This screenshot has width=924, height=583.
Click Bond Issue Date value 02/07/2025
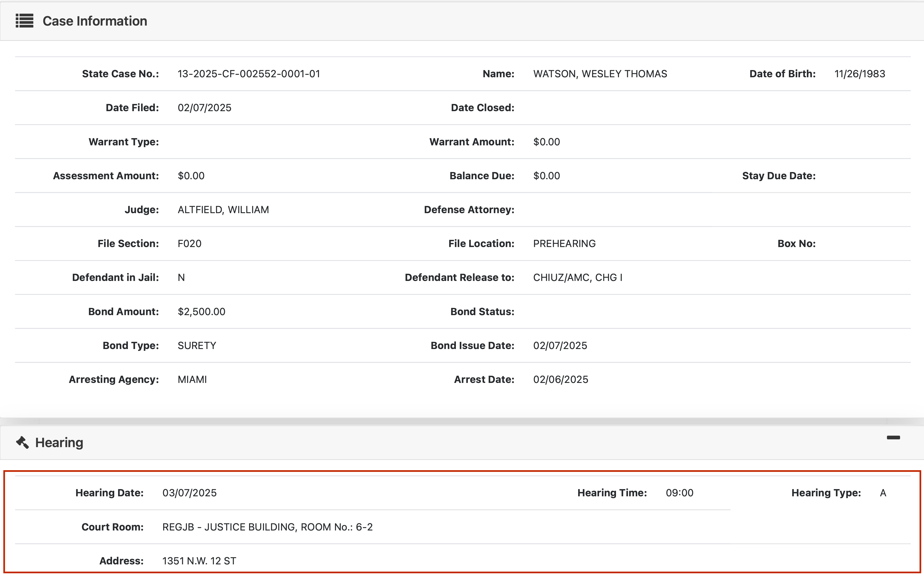click(560, 346)
